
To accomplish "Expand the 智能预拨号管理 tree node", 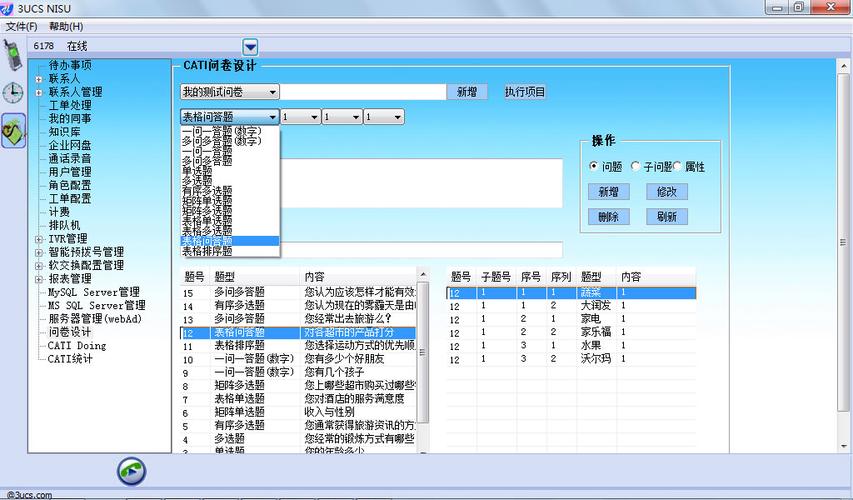I will click(x=39, y=252).
